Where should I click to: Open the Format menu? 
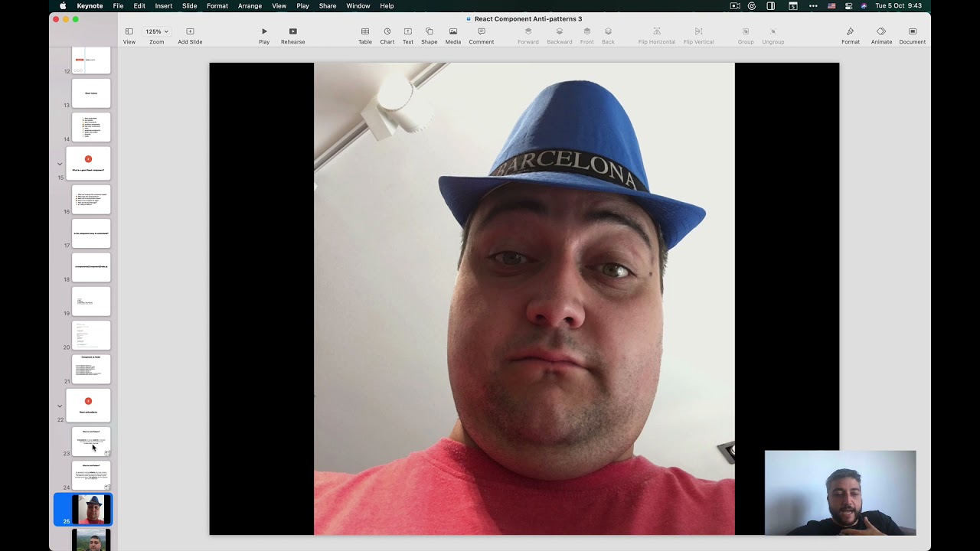pos(217,6)
